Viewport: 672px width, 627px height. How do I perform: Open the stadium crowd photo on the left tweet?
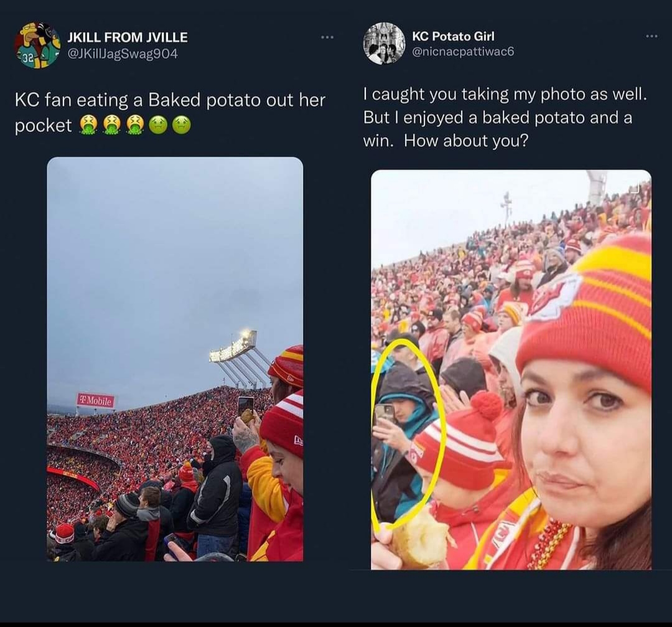click(x=175, y=359)
